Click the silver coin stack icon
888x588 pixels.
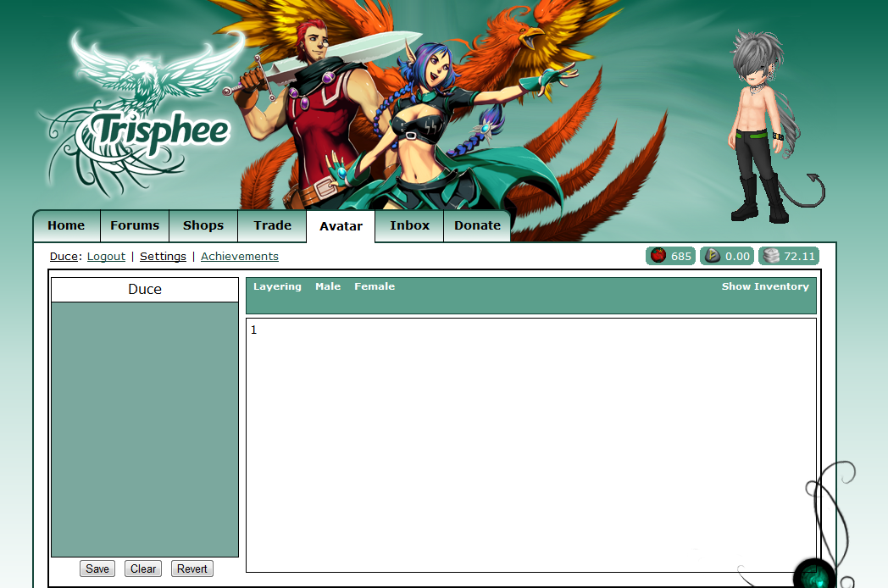pyautogui.click(x=770, y=256)
